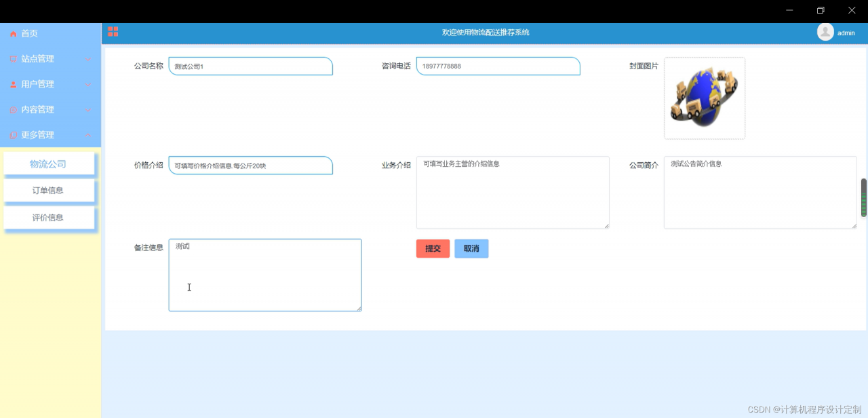The image size is (868, 418).
Task: Toggle the grid menu icon in header
Action: click(x=113, y=32)
